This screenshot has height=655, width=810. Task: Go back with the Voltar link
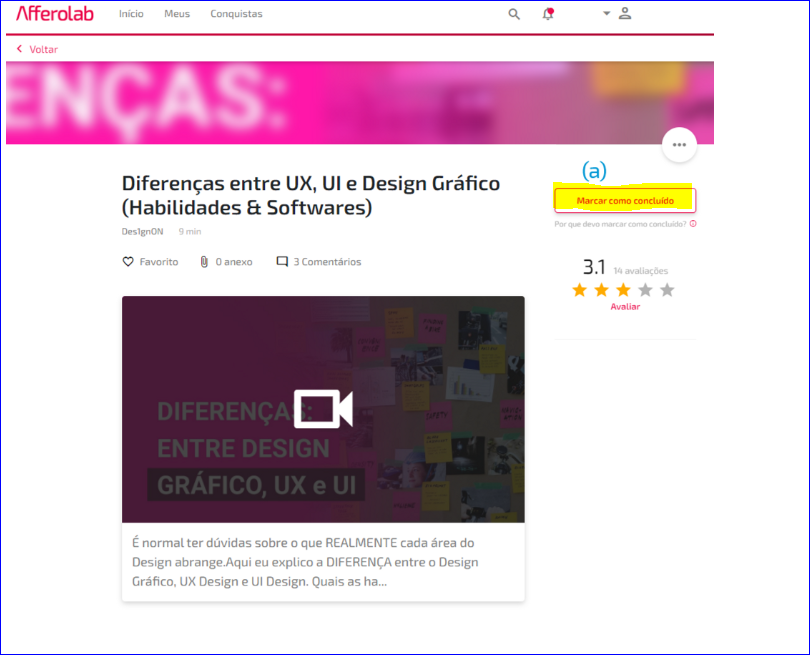43,50
